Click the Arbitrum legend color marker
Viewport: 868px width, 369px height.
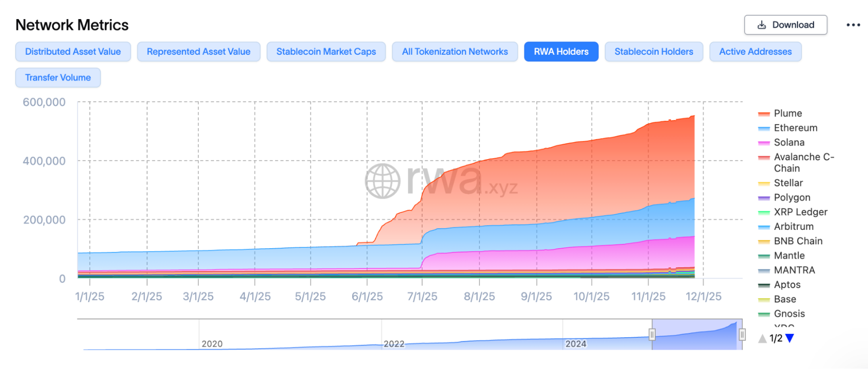[x=764, y=227]
